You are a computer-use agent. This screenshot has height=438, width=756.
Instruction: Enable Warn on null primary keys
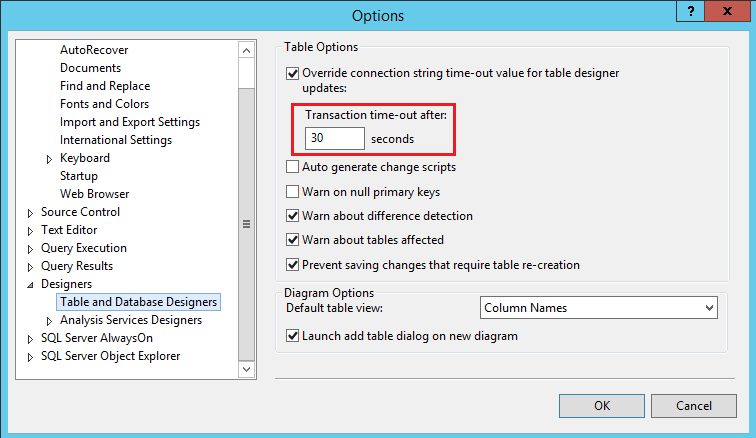tap(293, 191)
